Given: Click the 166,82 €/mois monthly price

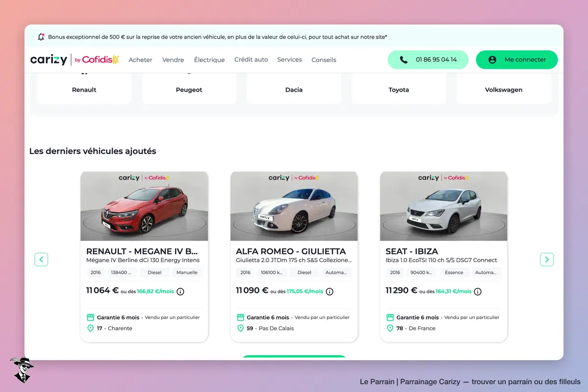Looking at the screenshot, I should pos(155,291).
